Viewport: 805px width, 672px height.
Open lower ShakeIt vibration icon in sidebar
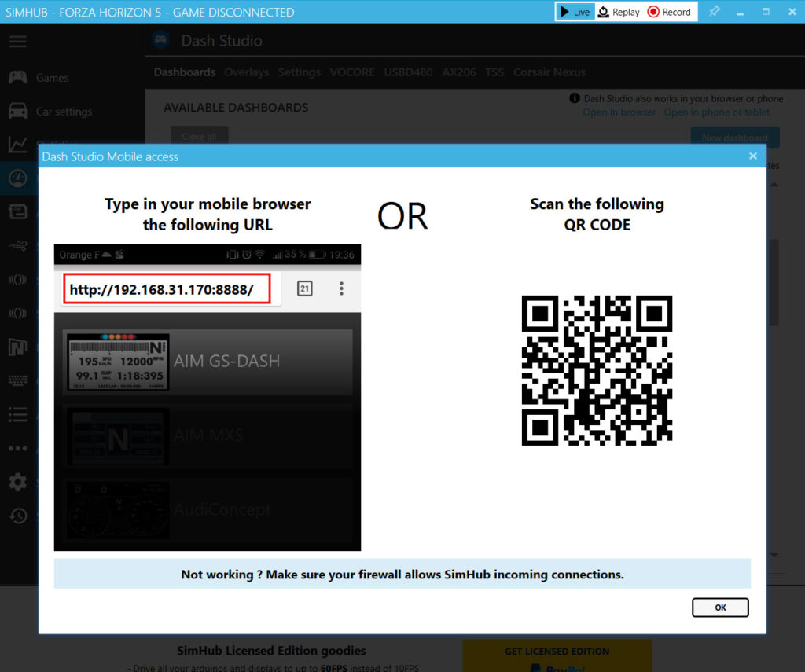pyautogui.click(x=18, y=313)
